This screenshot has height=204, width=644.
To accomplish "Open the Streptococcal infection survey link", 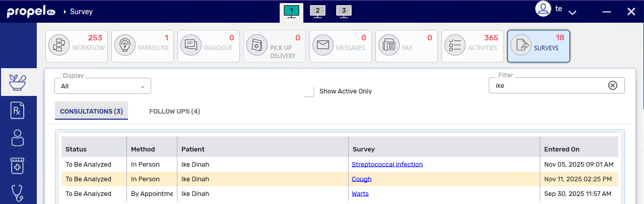I will (x=387, y=164).
